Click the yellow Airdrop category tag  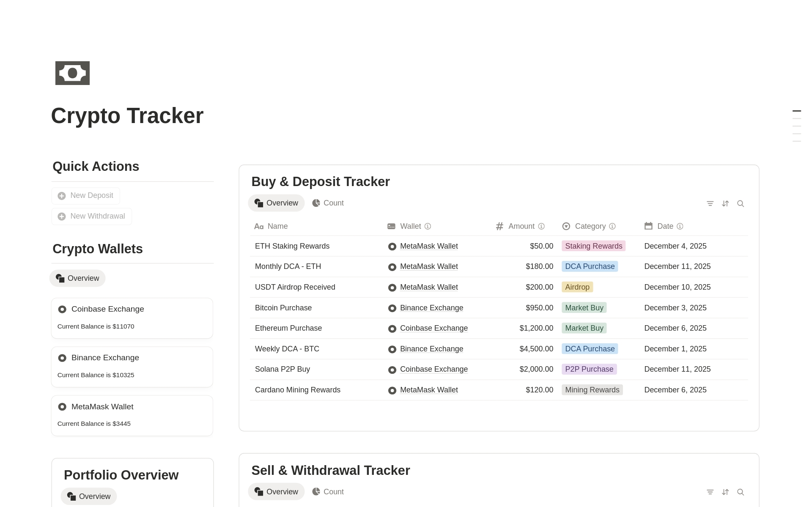point(577,287)
